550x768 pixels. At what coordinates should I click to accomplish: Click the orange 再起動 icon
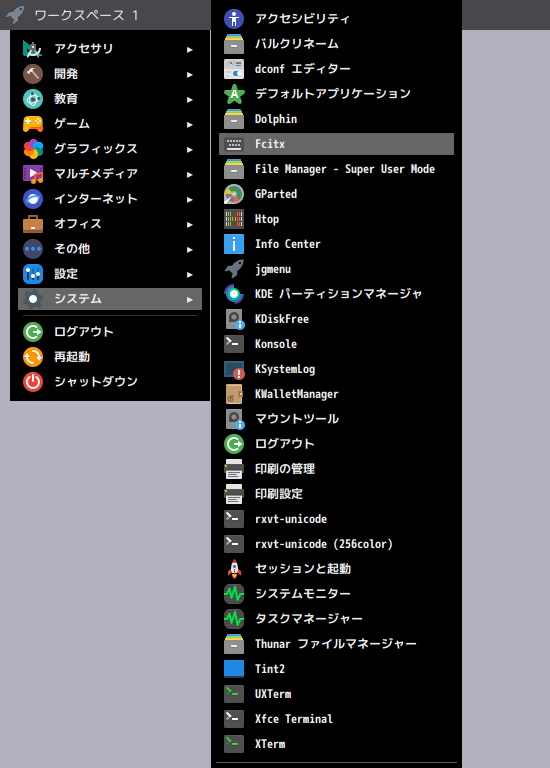pyautogui.click(x=33, y=357)
